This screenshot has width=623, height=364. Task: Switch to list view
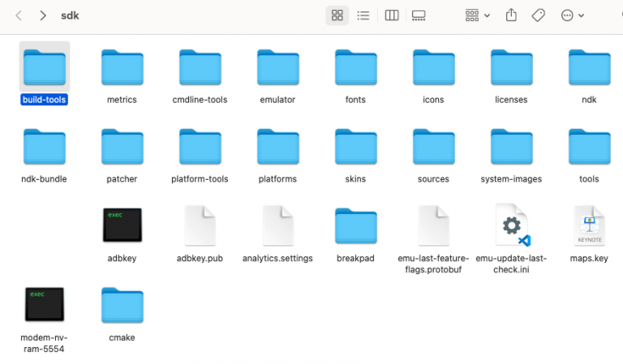click(363, 15)
